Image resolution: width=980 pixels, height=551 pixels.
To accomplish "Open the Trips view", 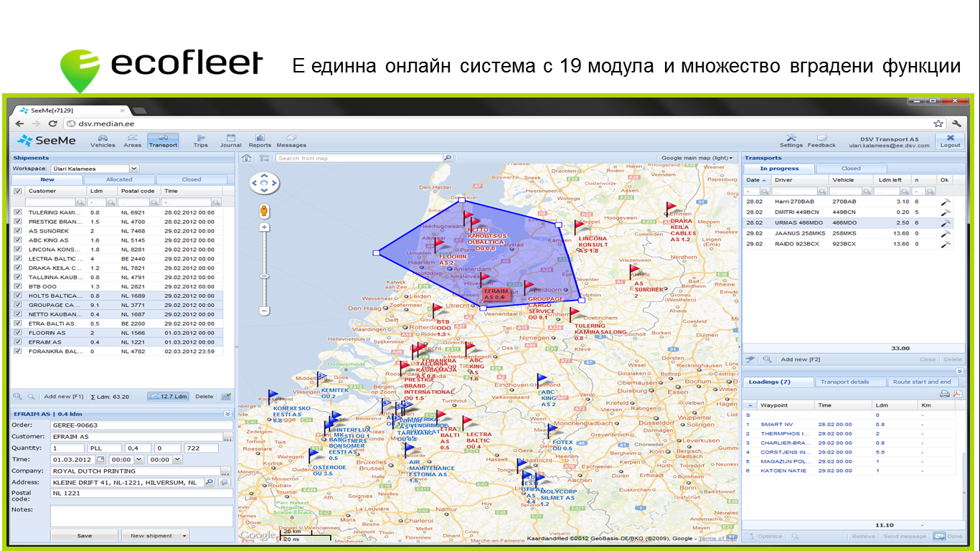I will click(x=200, y=141).
